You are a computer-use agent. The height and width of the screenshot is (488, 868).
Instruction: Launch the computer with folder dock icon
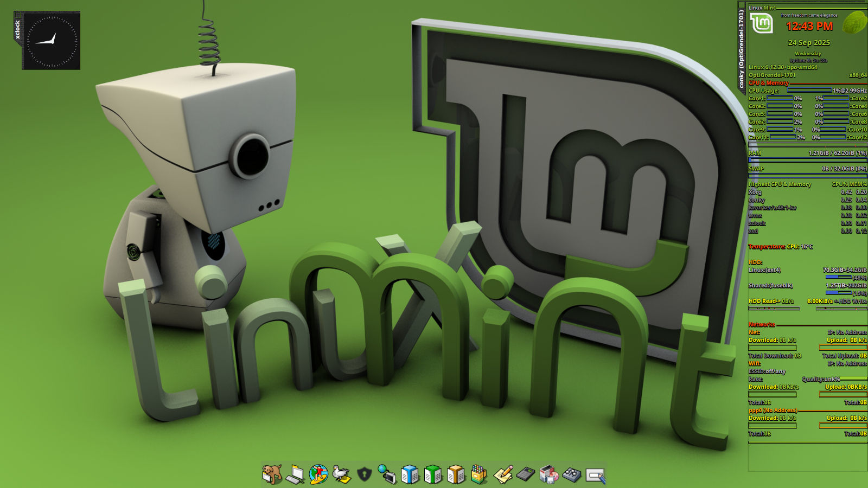click(x=295, y=474)
